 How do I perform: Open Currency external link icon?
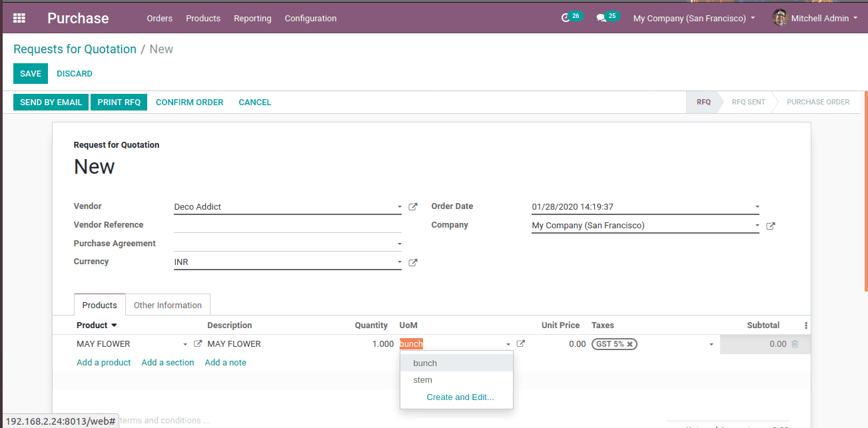pos(413,262)
